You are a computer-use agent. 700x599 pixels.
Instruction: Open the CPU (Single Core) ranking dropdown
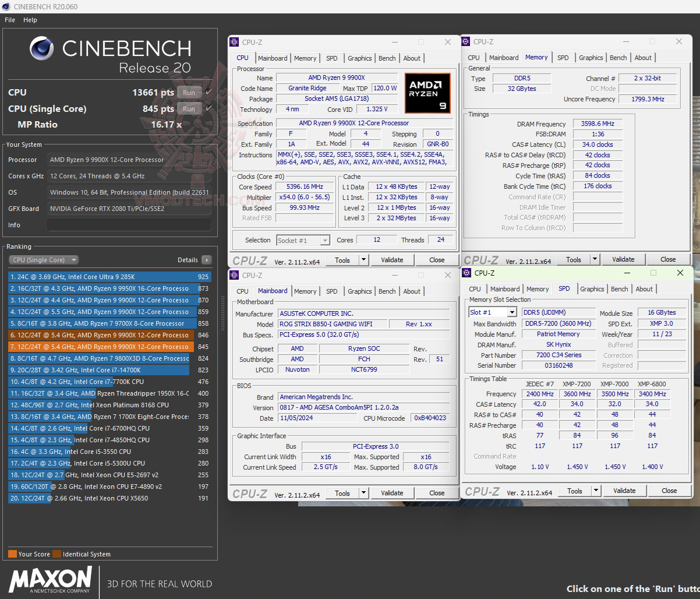click(x=44, y=260)
